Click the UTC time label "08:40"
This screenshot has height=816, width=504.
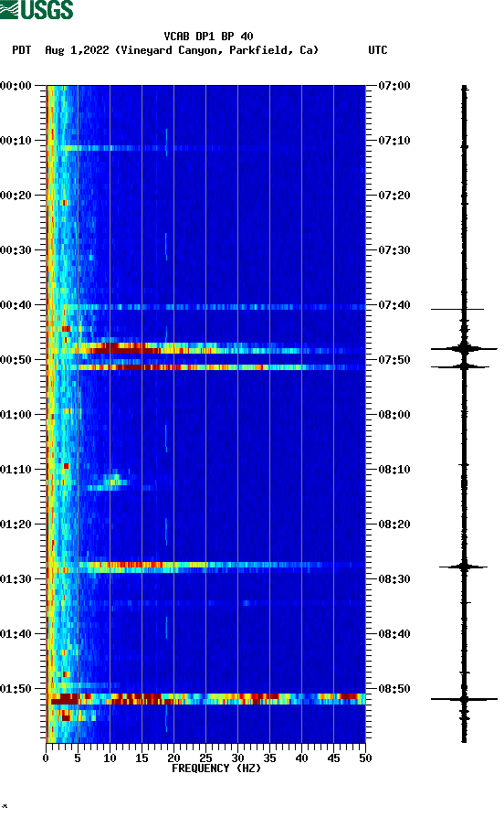(394, 634)
